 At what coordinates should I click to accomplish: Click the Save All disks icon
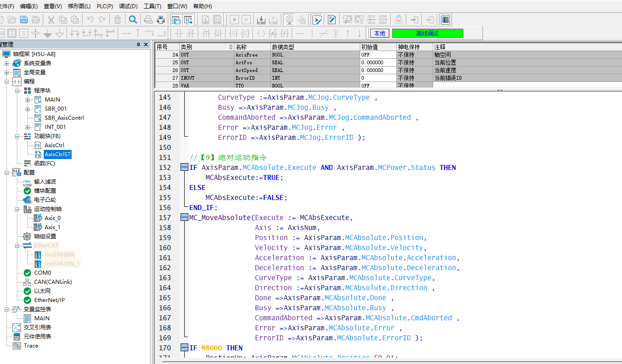pyautogui.click(x=35, y=20)
